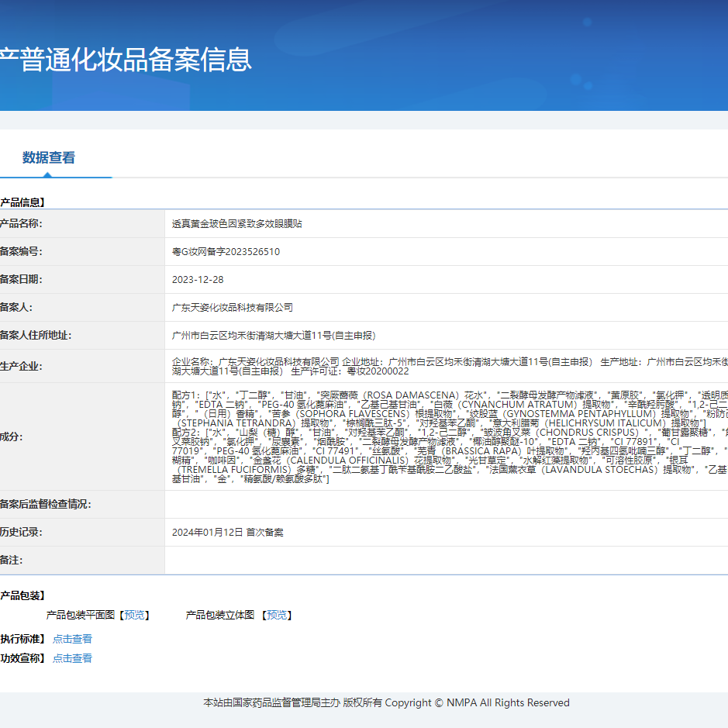Click the 产品信息 section header

[23, 201]
